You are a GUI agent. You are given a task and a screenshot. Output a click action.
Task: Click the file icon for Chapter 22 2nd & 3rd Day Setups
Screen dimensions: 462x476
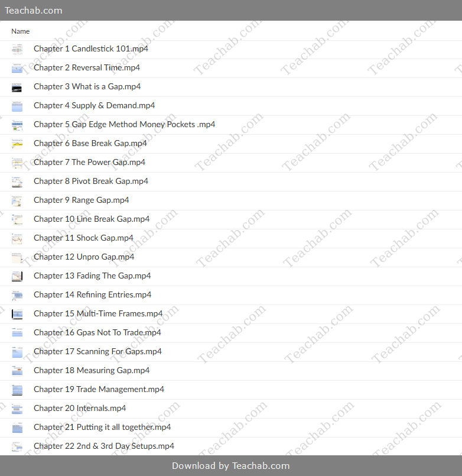[x=17, y=446]
